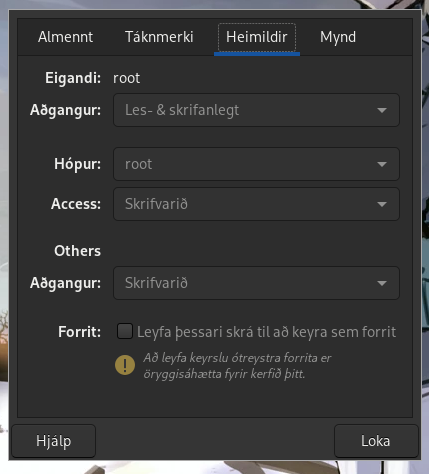The image size is (429, 474).
Task: Switch to the Almennt tab
Action: pyautogui.click(x=65, y=37)
